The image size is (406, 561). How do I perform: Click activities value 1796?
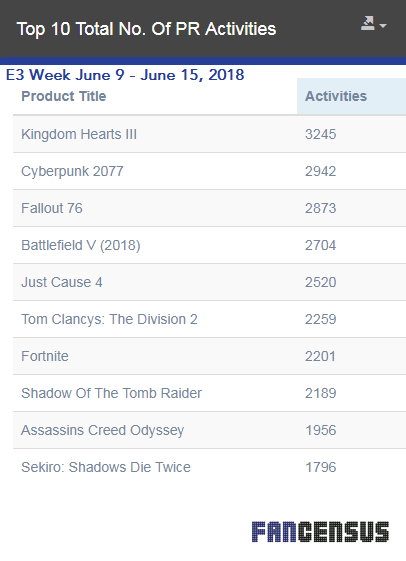tap(321, 467)
